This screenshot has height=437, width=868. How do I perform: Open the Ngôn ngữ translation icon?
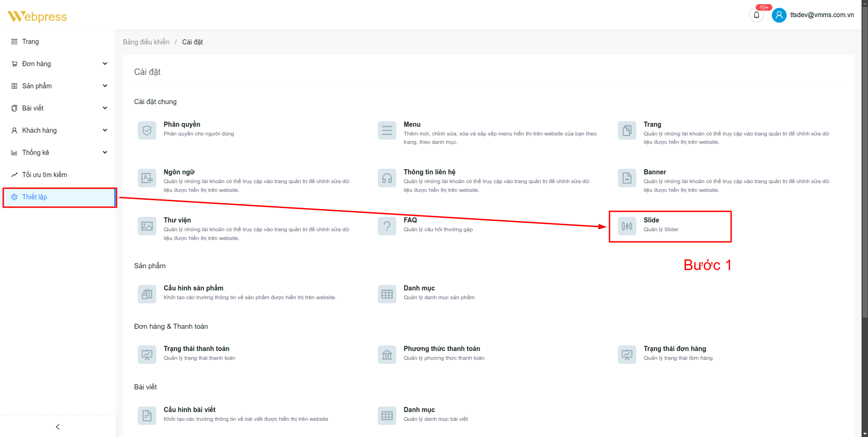pyautogui.click(x=147, y=178)
